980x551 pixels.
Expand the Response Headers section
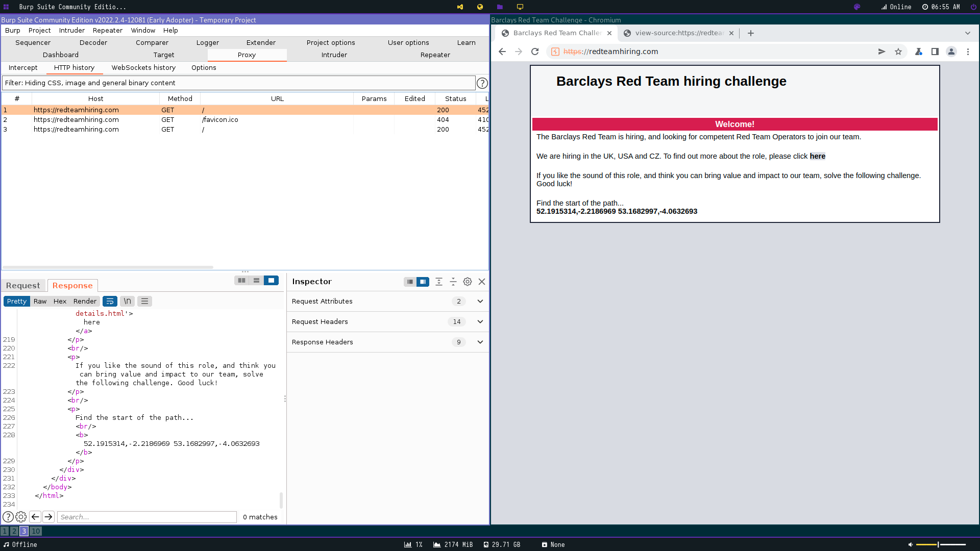point(480,342)
